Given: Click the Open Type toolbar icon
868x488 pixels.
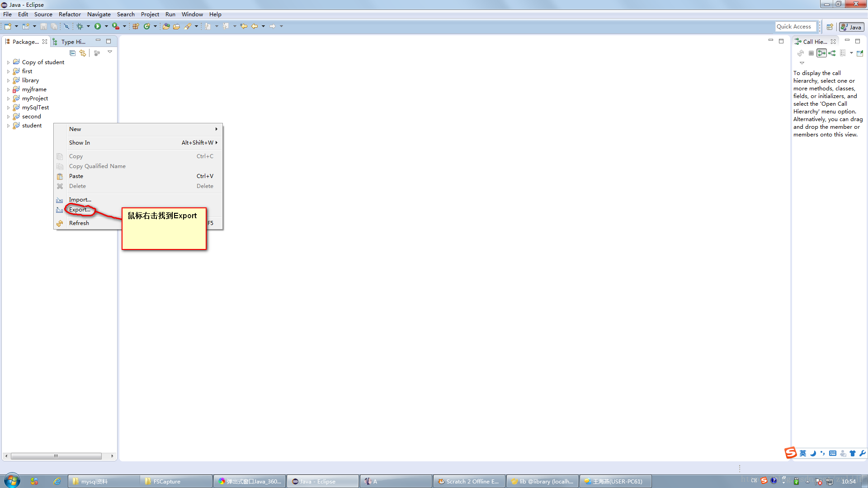Looking at the screenshot, I should pos(166,26).
